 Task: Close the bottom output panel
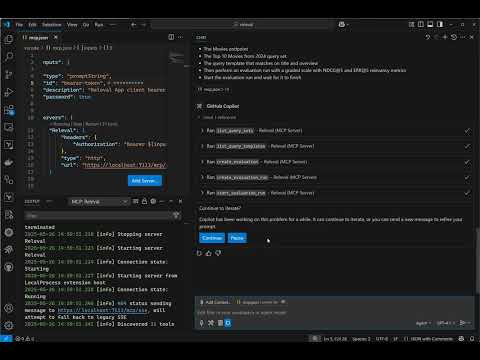[x=180, y=202]
